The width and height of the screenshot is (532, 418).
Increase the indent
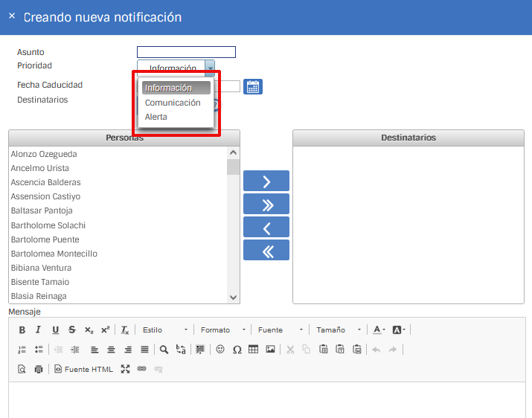click(x=75, y=350)
